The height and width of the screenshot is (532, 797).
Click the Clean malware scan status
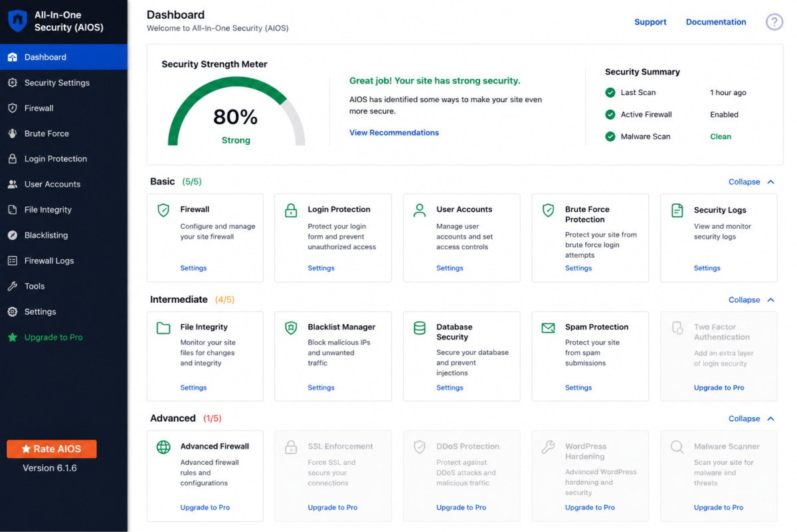[721, 137]
